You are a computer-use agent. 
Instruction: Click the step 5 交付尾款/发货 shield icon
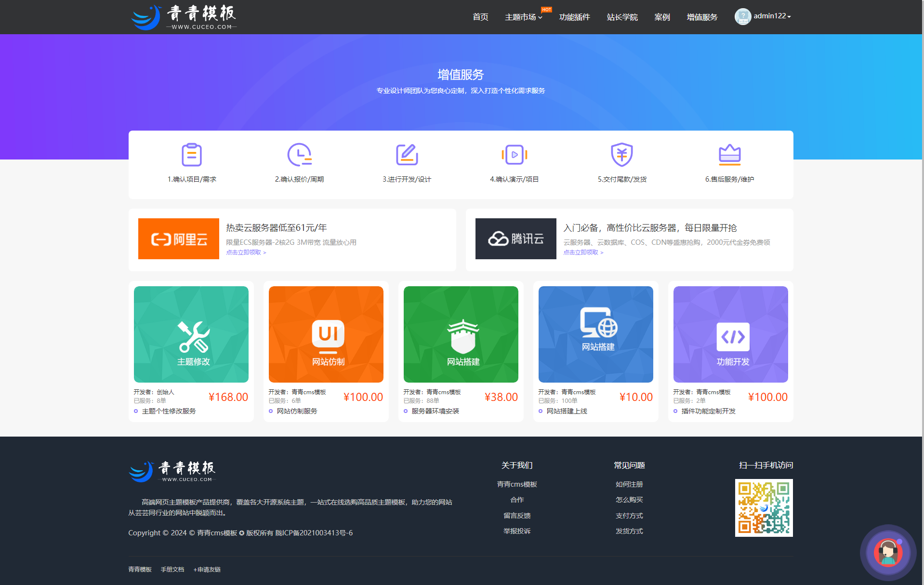click(x=622, y=154)
